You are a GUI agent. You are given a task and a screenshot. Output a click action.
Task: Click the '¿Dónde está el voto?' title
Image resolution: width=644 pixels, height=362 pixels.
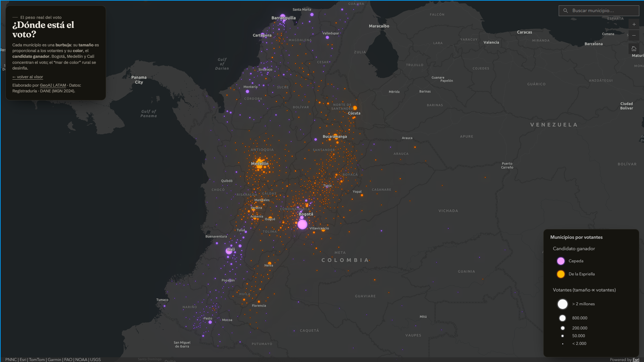(x=43, y=30)
